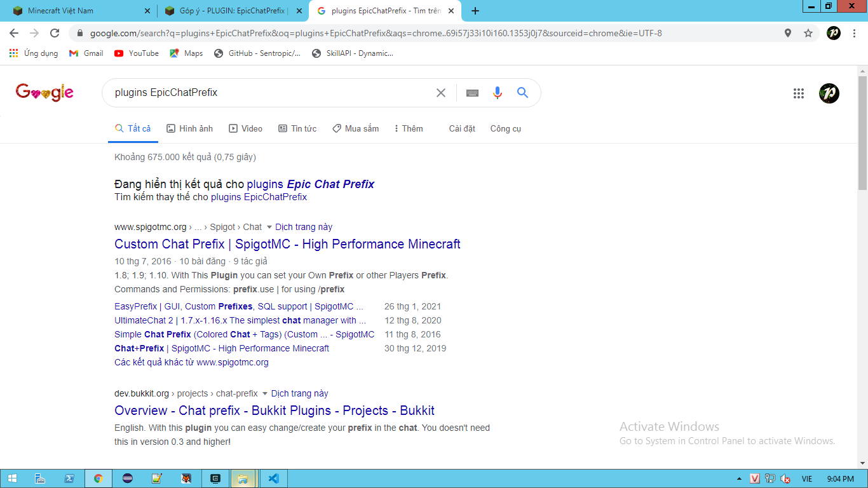The image size is (868, 488).
Task: Click the Dịch trang này link for spigotmc
Action: coord(304,227)
